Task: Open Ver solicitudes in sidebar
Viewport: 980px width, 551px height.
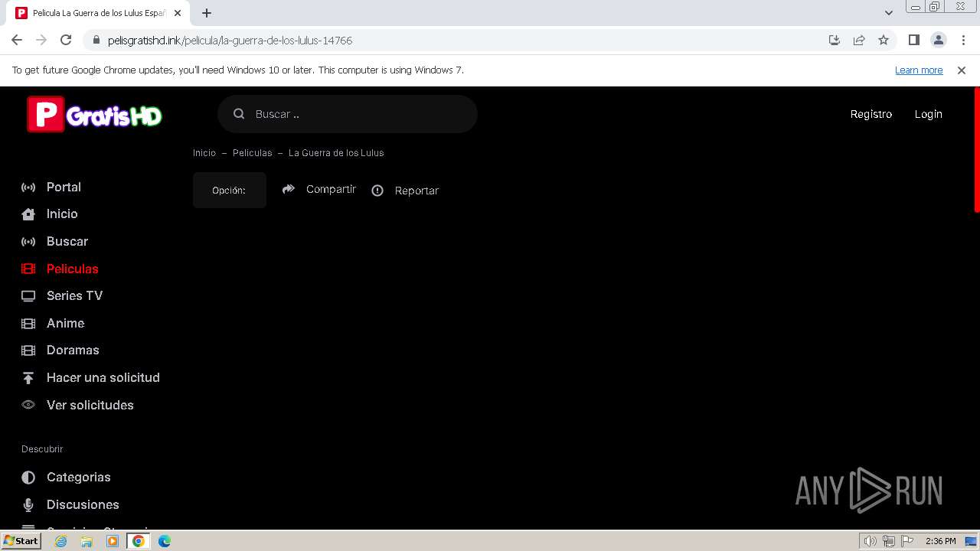Action: [x=90, y=406]
